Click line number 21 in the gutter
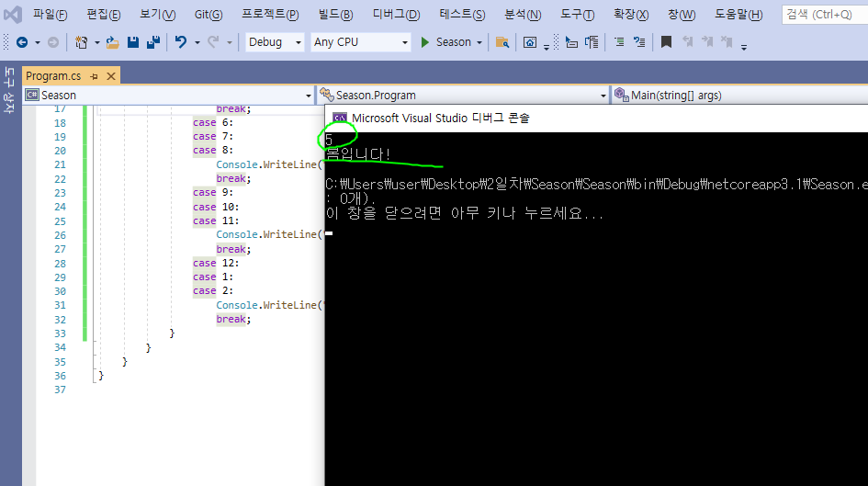 (60, 164)
